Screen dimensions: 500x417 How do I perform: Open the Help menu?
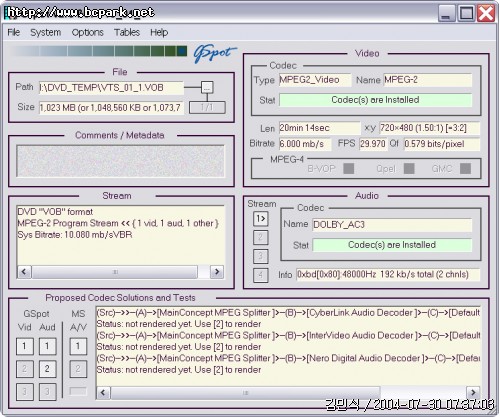[x=159, y=32]
